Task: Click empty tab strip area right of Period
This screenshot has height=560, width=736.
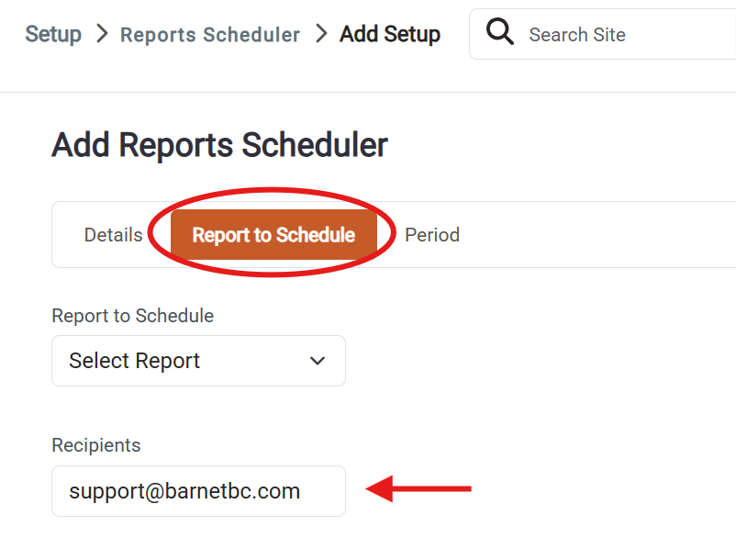Action: coord(597,235)
